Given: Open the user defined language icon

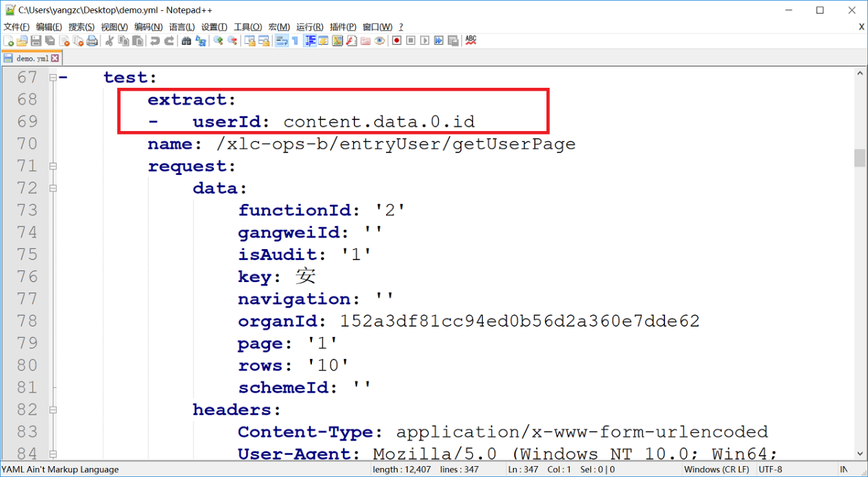Looking at the screenshot, I should pos(324,41).
